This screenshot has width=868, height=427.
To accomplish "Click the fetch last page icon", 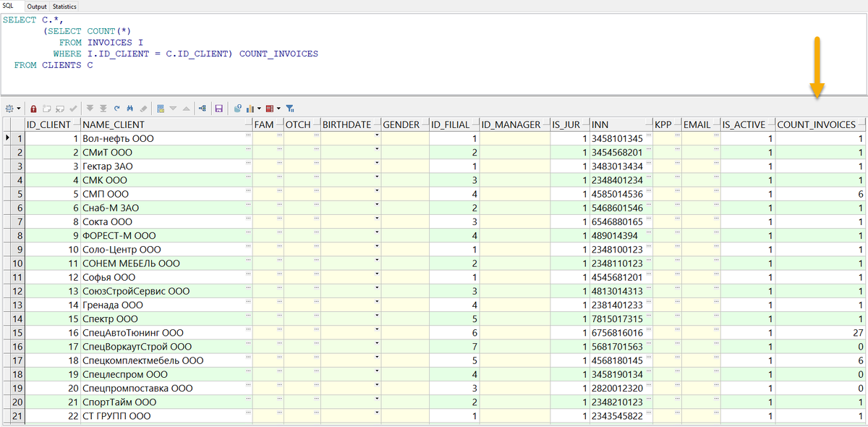I will coord(103,109).
